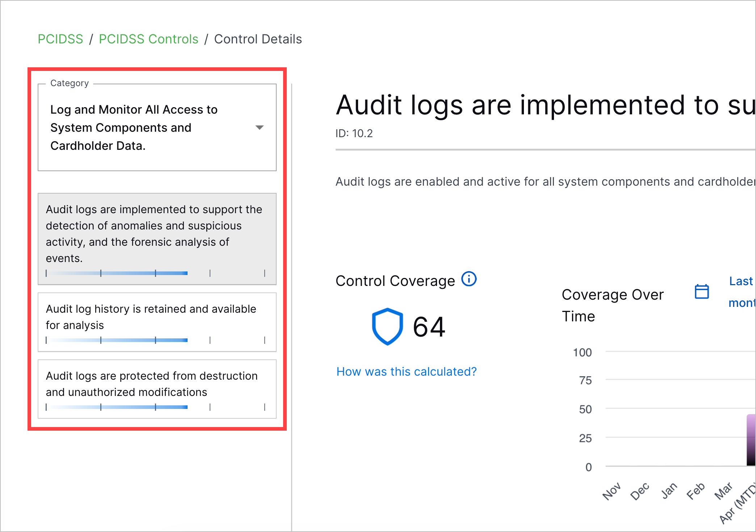Click the Feb label on chart axis

click(696, 491)
